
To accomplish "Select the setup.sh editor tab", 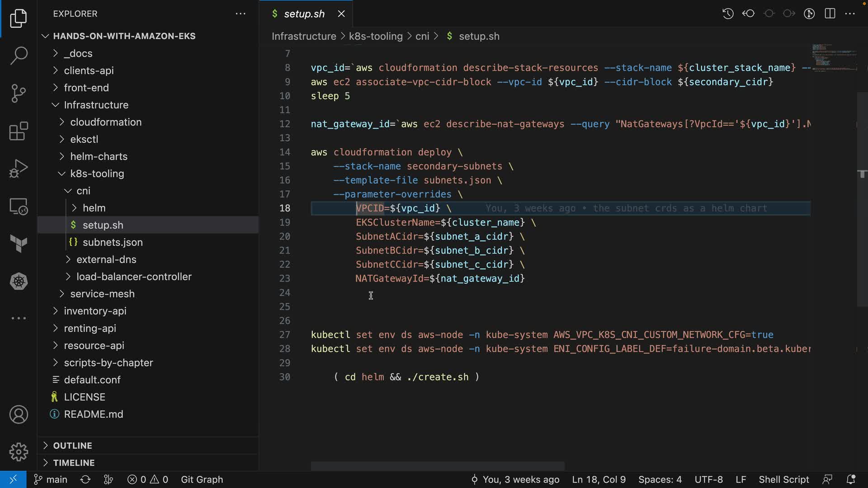I will 304,14.
